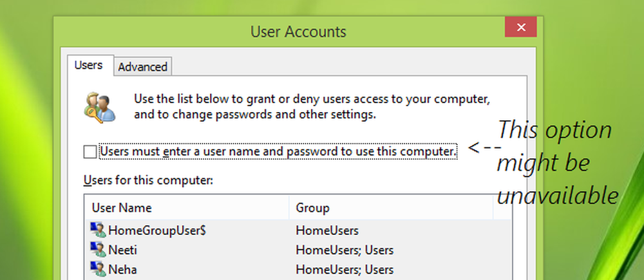644x280 pixels.
Task: Click the 'This option might be unavailable' annotation
Action: pos(557,163)
